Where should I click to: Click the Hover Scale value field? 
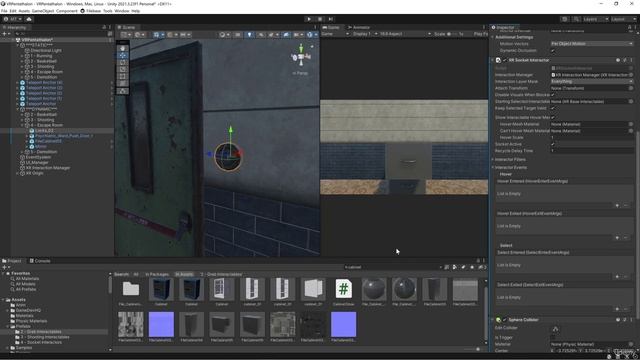pos(591,138)
